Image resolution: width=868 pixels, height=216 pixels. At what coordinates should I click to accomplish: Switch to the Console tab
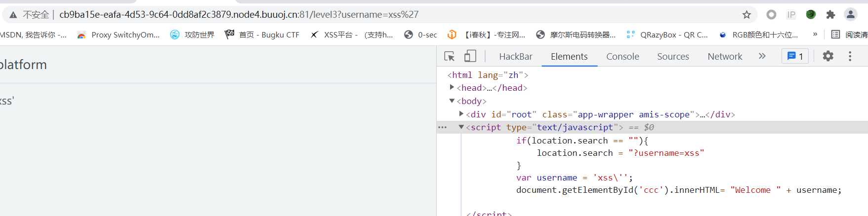click(622, 57)
